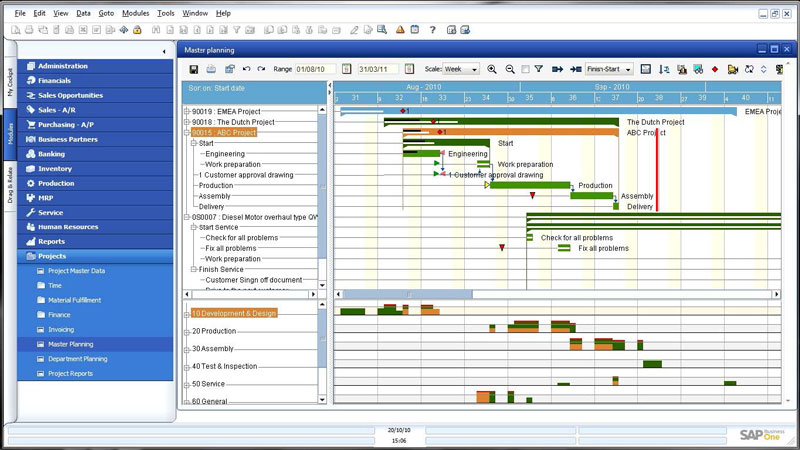Switch to the My Cockpit tab
This screenshot has width=800, height=450.
[10, 83]
